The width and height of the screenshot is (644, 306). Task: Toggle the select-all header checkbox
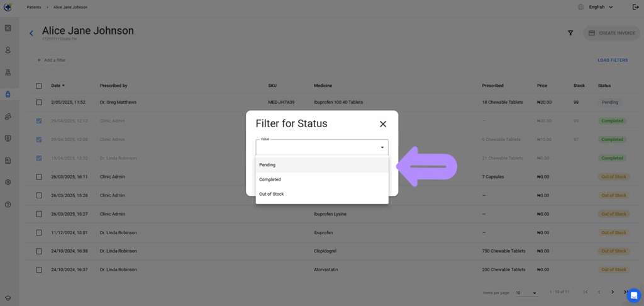click(x=38, y=86)
